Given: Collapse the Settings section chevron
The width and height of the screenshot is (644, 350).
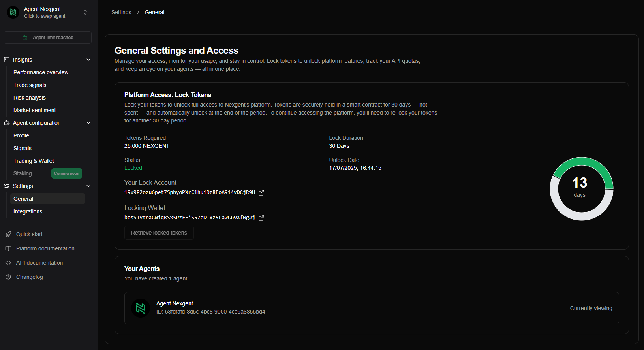Looking at the screenshot, I should click(88, 186).
